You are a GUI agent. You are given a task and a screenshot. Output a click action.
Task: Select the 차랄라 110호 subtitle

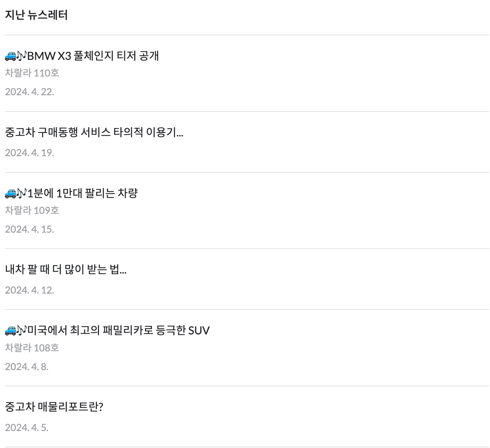point(32,73)
